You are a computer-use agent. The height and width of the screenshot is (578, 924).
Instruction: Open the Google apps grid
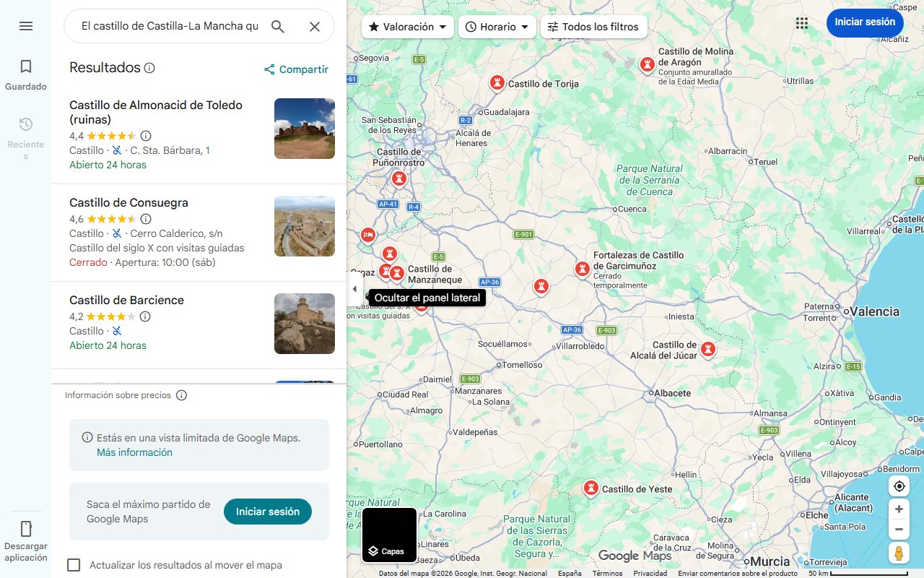[x=801, y=23]
